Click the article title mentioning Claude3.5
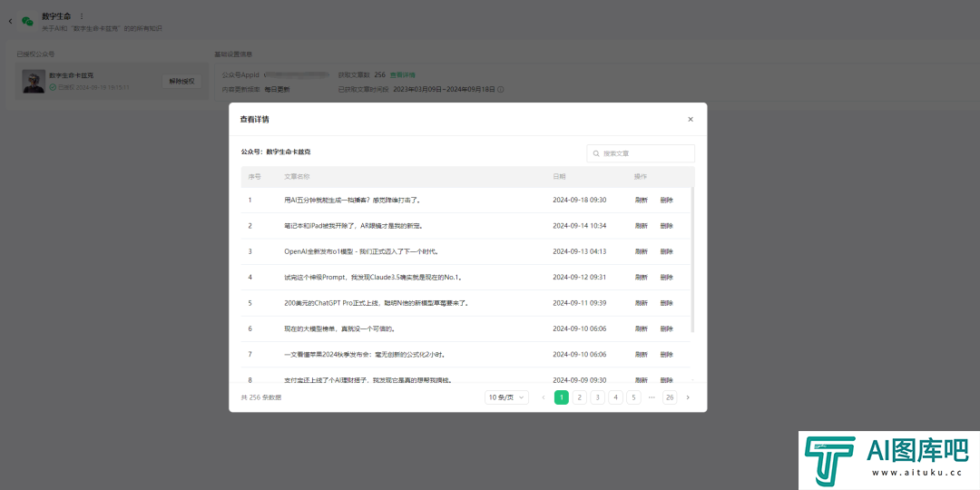The height and width of the screenshot is (490, 980). tap(373, 277)
